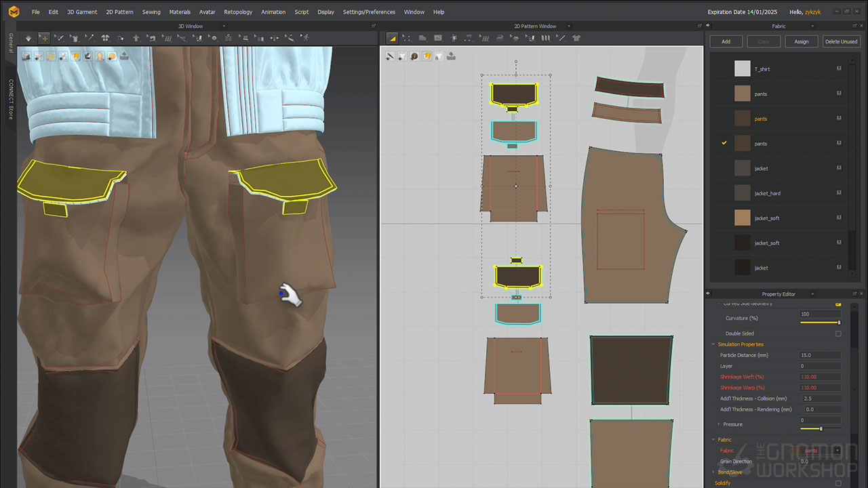Click the Simulate arrow icon in 3D toolbar
The width and height of the screenshot is (868, 488).
tap(28, 38)
